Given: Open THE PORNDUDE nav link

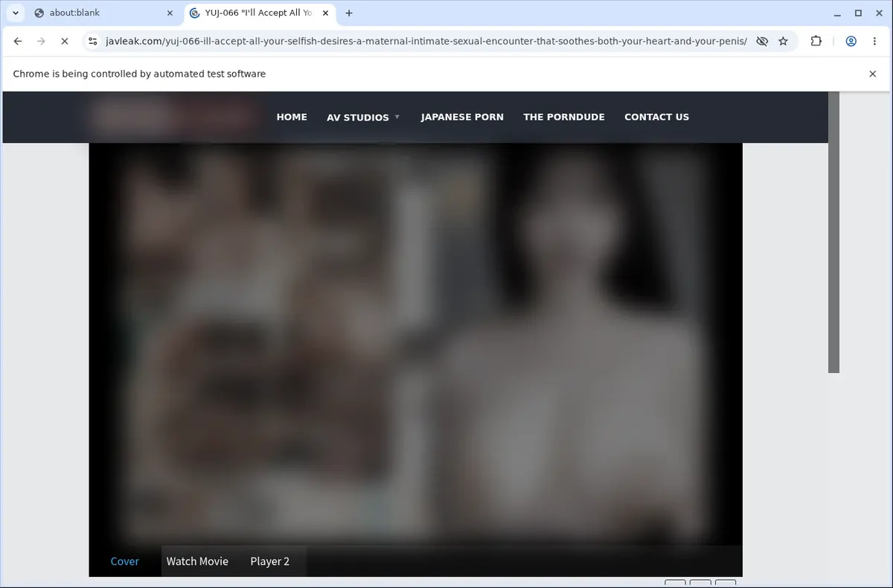Looking at the screenshot, I should tap(564, 117).
